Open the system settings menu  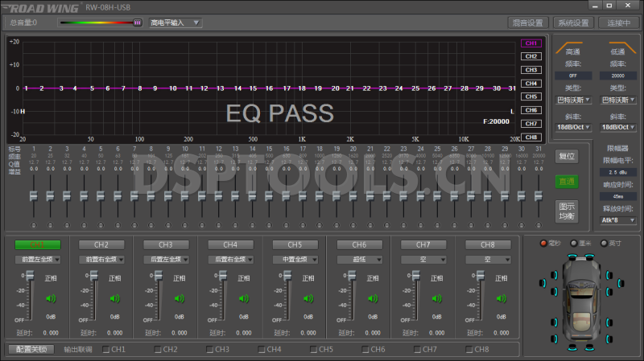pyautogui.click(x=575, y=23)
